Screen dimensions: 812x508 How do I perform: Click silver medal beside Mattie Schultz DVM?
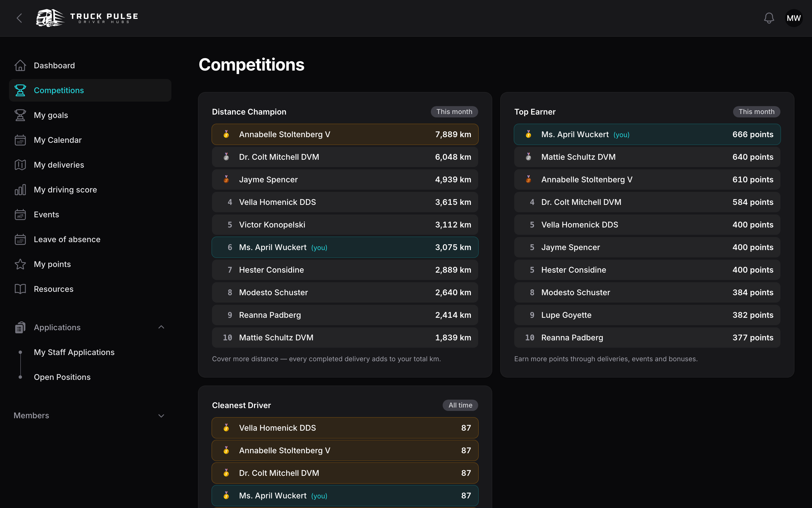click(x=528, y=157)
